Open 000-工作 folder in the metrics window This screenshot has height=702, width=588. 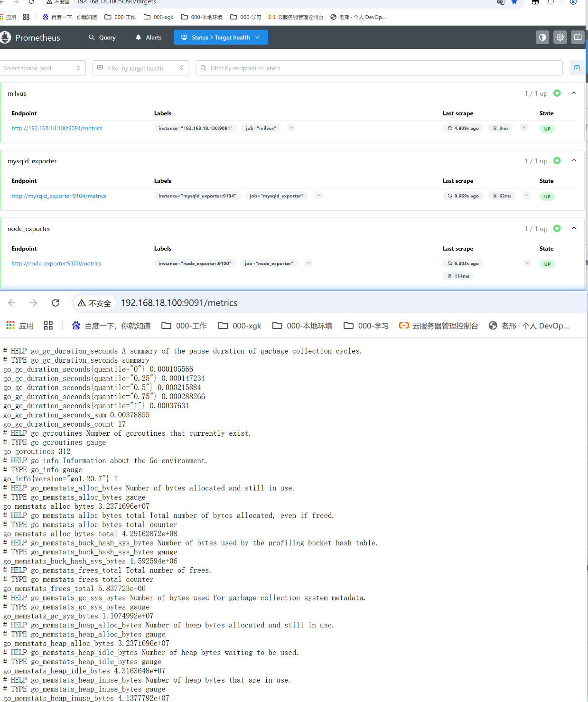184,326
